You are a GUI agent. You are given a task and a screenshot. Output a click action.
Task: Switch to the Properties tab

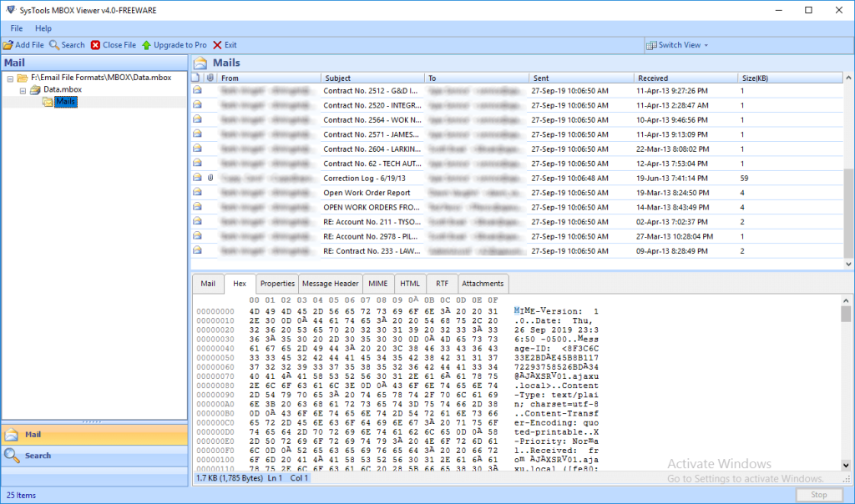coord(277,284)
